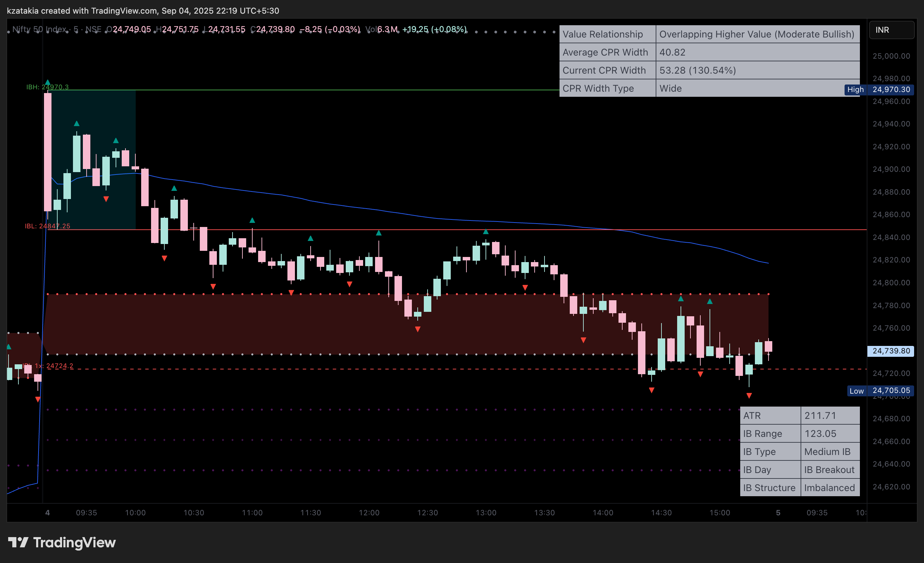The width and height of the screenshot is (924, 563).
Task: Click the Medium IB value cell
Action: pos(830,451)
